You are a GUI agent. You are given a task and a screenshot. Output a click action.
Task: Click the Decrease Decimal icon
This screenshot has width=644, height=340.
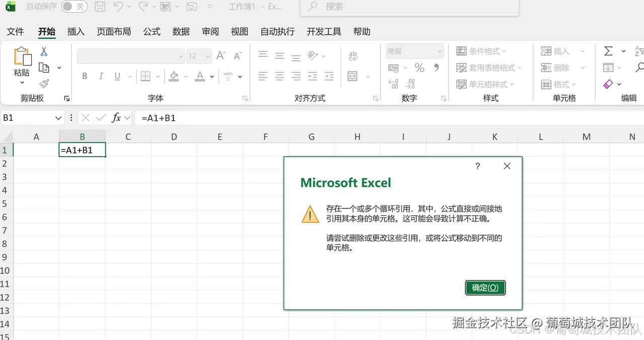[x=410, y=84]
